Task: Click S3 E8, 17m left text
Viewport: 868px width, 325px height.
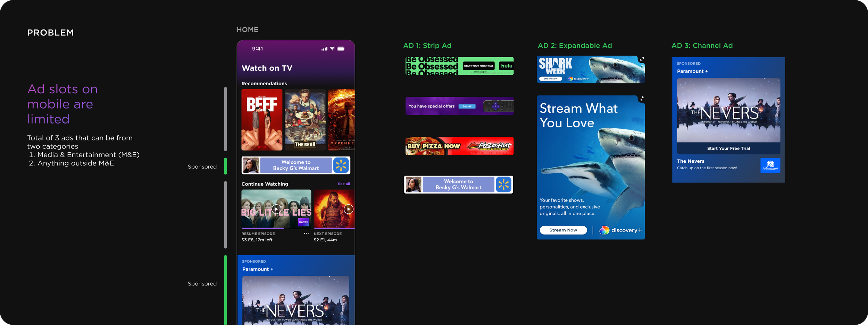Action: pyautogui.click(x=257, y=240)
